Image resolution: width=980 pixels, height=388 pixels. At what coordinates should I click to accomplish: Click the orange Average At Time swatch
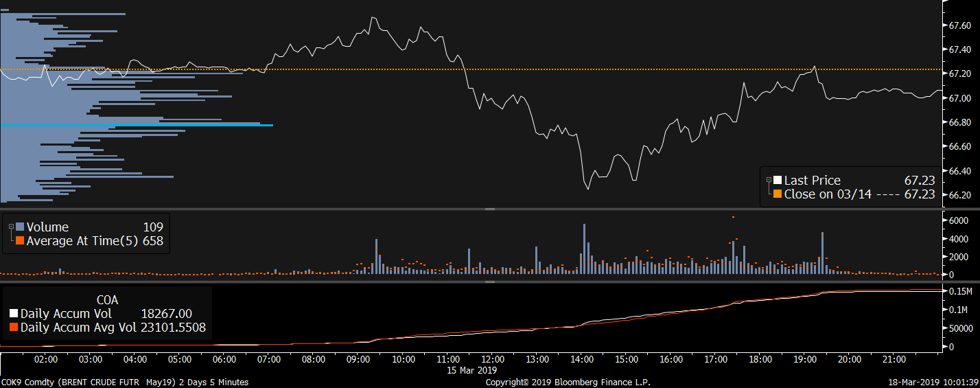pyautogui.click(x=20, y=241)
